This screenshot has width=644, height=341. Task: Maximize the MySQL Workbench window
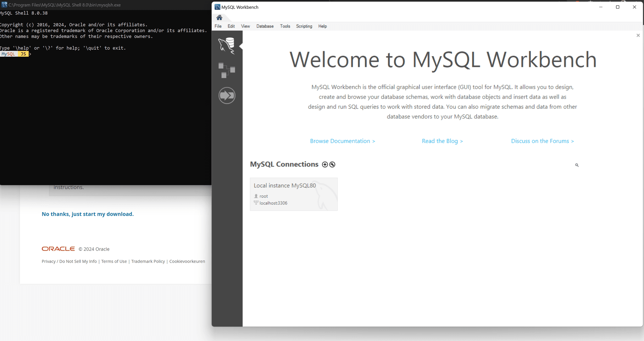(618, 7)
